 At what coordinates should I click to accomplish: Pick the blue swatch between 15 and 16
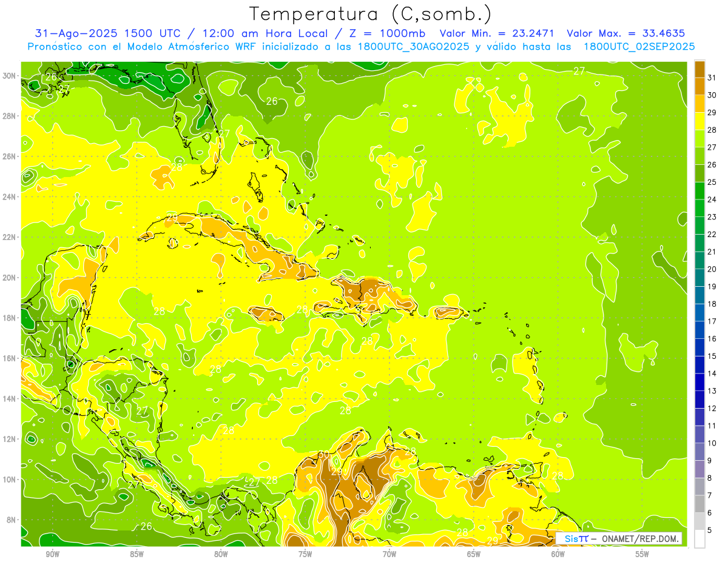pyautogui.click(x=699, y=348)
